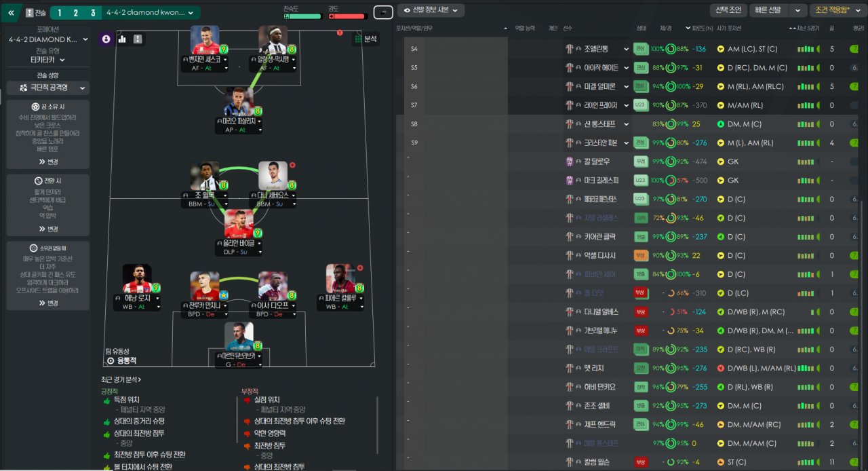Toggle 선발 정보 시본 eye view selector
Screen dimensions: 868x471
click(431, 10)
